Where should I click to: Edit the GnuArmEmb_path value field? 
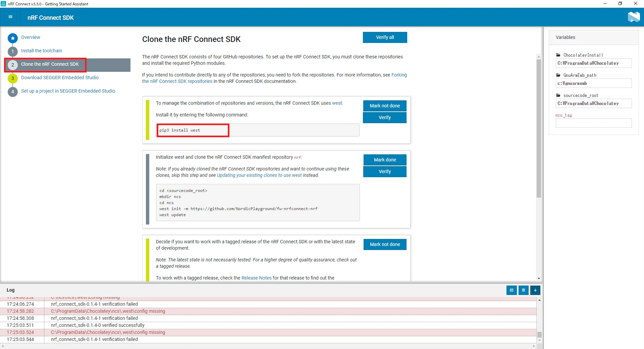coord(593,83)
